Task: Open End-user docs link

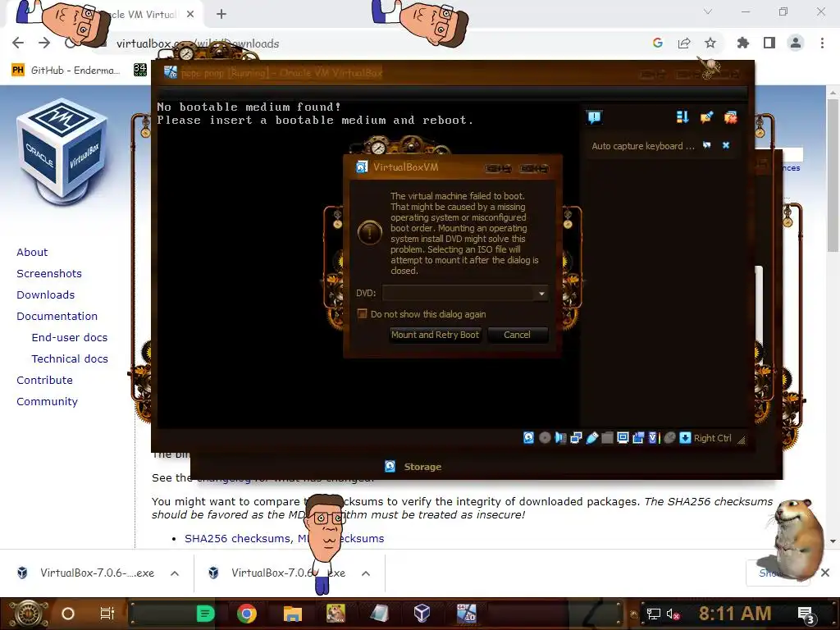Action: [x=70, y=337]
